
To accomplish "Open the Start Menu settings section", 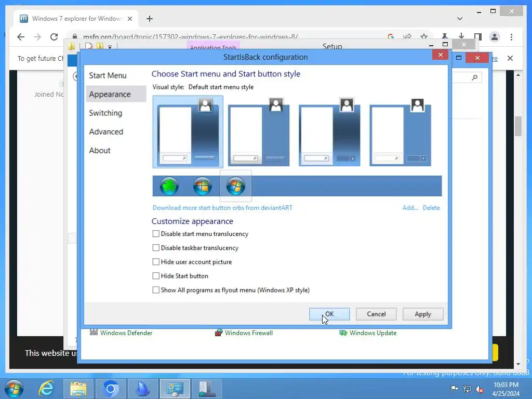I will [x=108, y=75].
